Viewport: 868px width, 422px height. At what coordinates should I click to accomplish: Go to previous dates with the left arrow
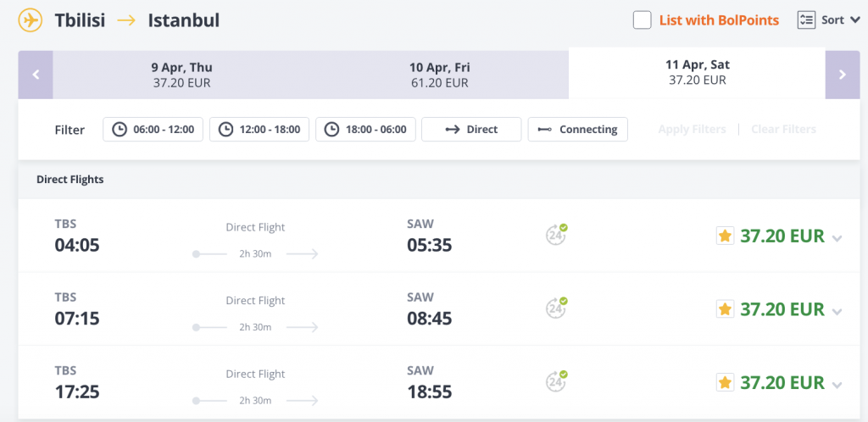click(x=36, y=75)
